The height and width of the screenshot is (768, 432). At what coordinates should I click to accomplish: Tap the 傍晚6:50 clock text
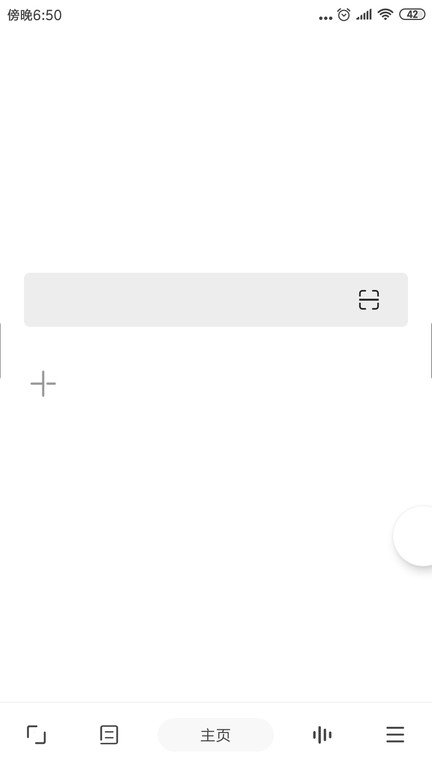pos(34,15)
